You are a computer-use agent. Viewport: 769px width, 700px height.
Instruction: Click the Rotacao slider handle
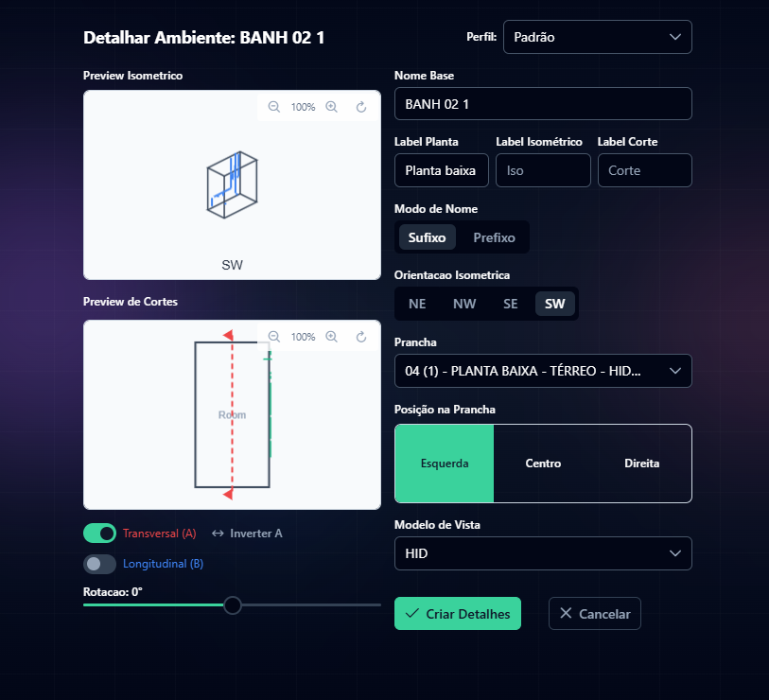[x=233, y=605]
